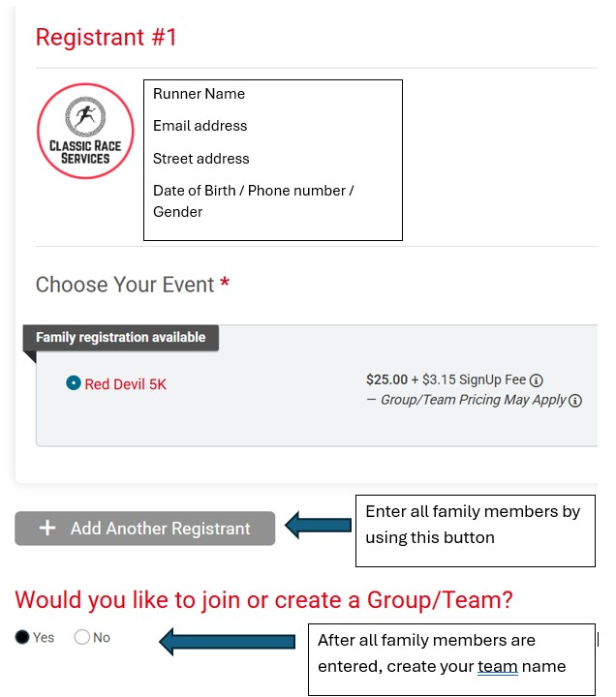Click the Family registration available badge
This screenshot has width=616, height=697.
pyautogui.click(x=121, y=338)
